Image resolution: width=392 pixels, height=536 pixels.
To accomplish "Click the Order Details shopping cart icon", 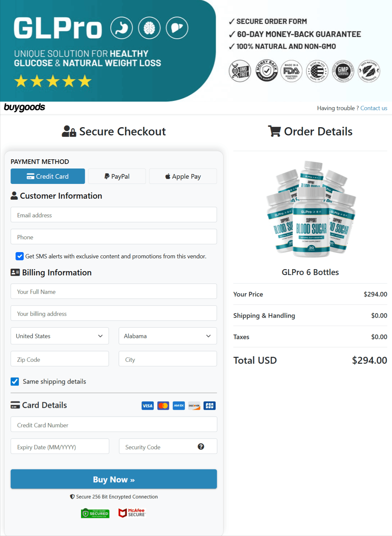I will (274, 131).
